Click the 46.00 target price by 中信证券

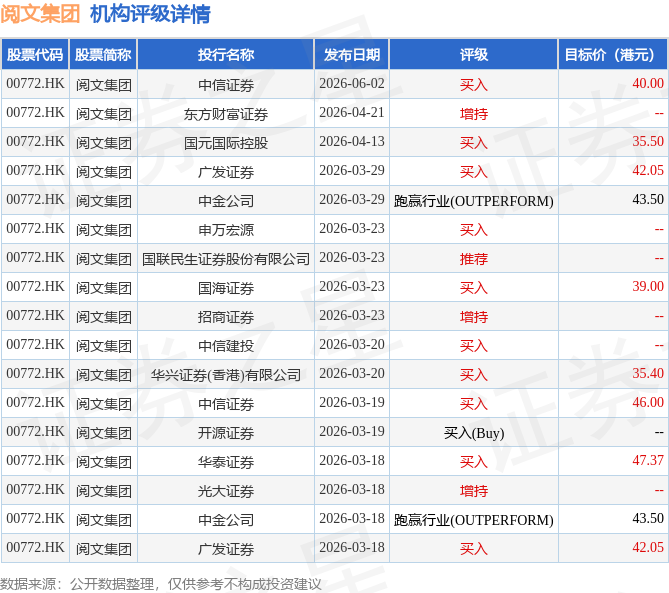click(648, 402)
